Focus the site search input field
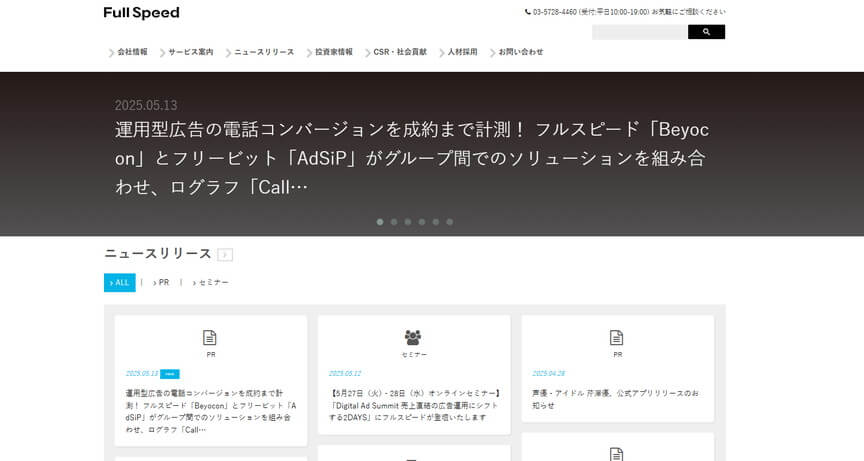The width and height of the screenshot is (864, 461). 640,32
